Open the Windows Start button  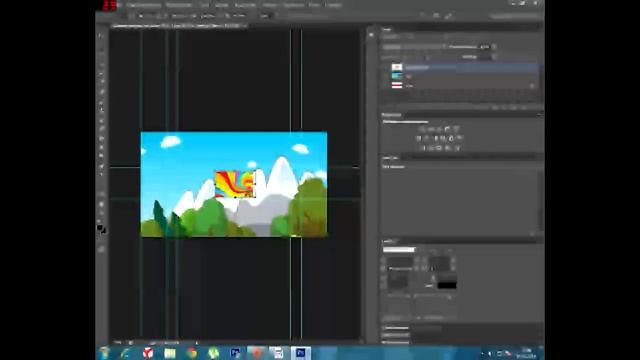104,353
